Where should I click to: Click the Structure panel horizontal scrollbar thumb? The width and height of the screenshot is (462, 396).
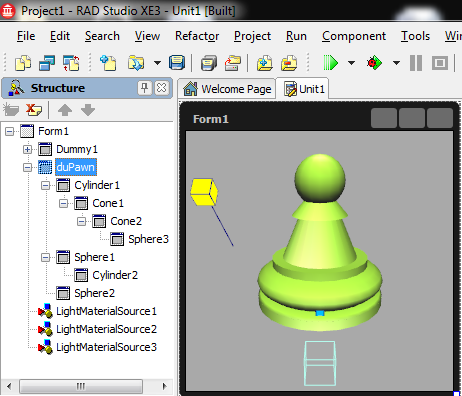click(81, 386)
